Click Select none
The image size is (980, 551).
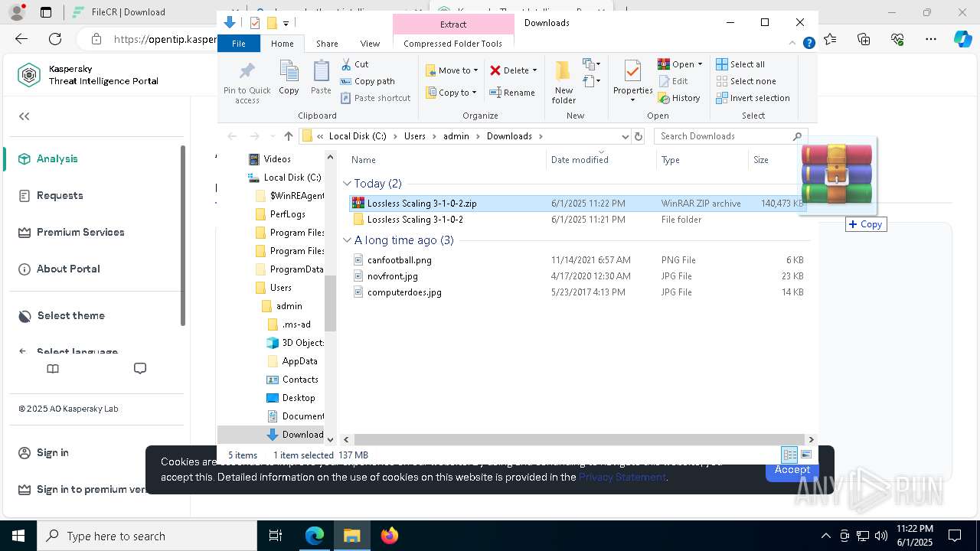746,81
